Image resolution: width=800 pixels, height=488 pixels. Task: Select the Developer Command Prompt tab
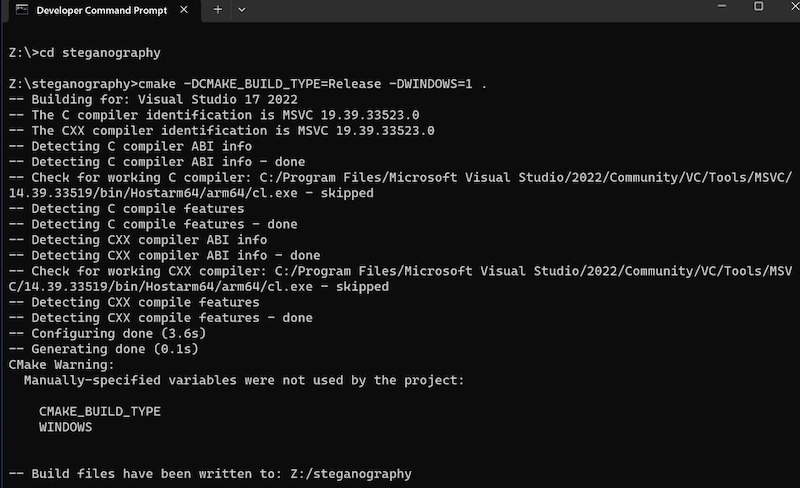[102, 10]
